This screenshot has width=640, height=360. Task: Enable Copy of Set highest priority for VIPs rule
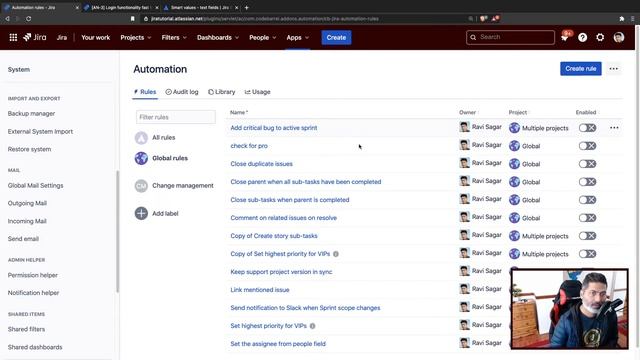pos(587,253)
